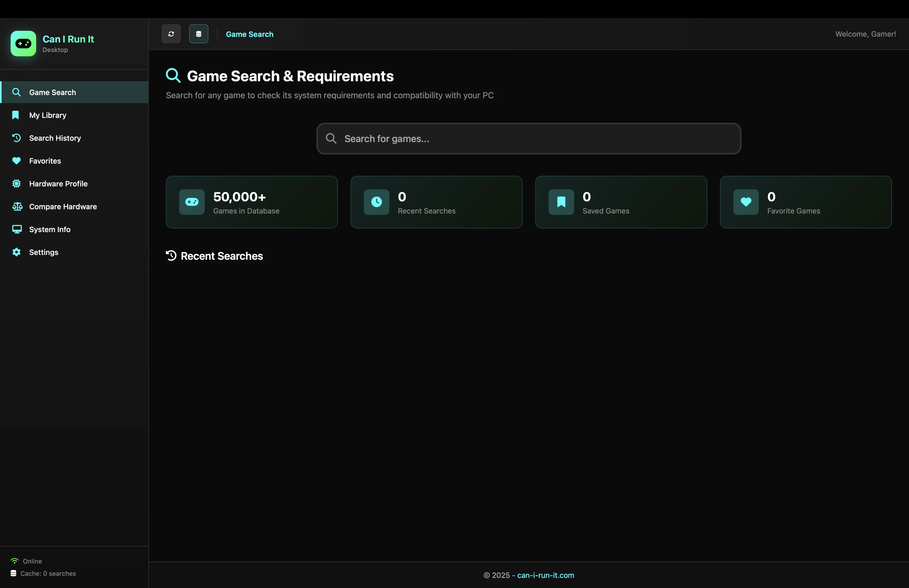Select Hardware Profile in the sidebar

point(74,184)
